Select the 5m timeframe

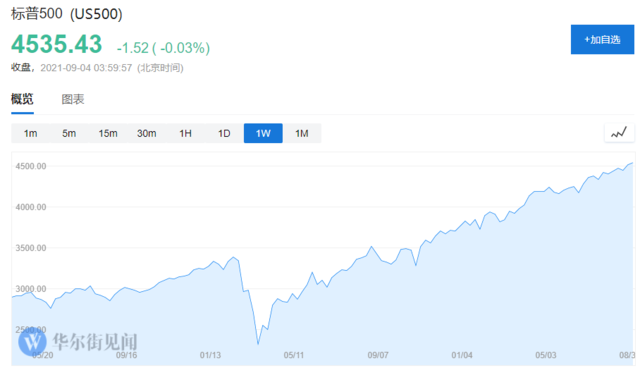tap(69, 133)
